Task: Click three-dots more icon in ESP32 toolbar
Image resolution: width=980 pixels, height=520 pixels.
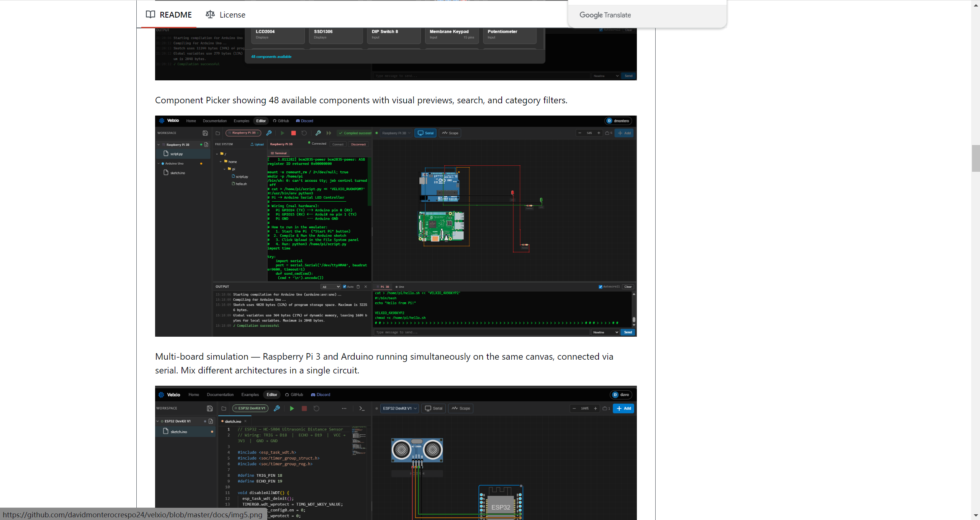Action: [344, 408]
